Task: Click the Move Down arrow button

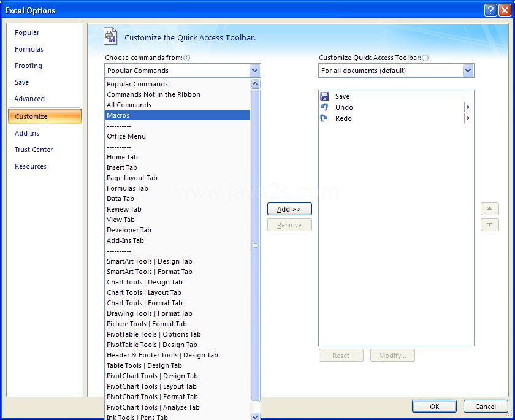Action: tap(490, 224)
